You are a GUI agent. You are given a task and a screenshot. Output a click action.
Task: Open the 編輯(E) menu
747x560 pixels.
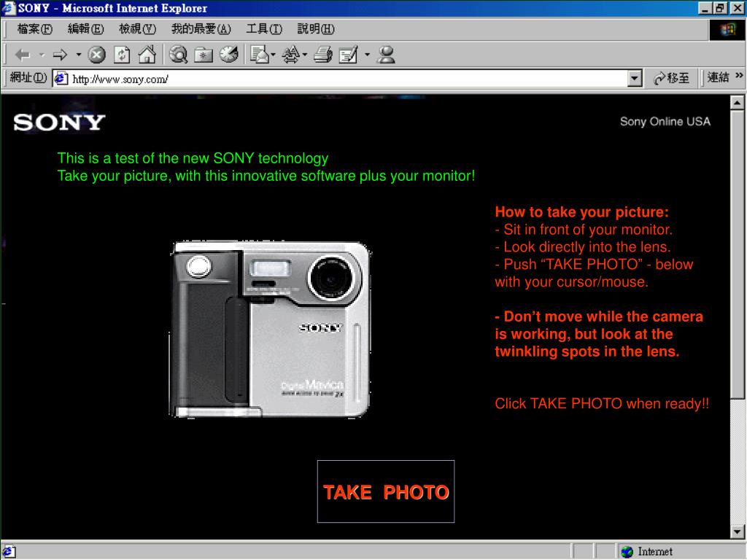tap(86, 29)
